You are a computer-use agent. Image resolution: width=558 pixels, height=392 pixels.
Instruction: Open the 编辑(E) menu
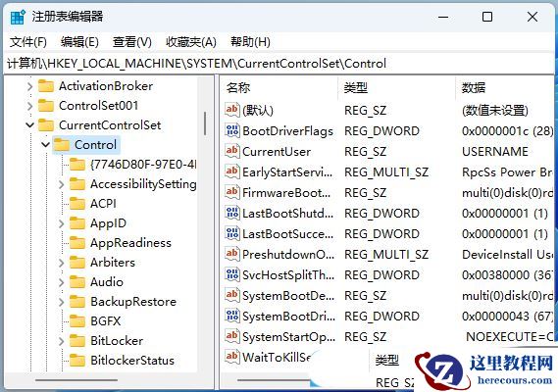click(79, 42)
